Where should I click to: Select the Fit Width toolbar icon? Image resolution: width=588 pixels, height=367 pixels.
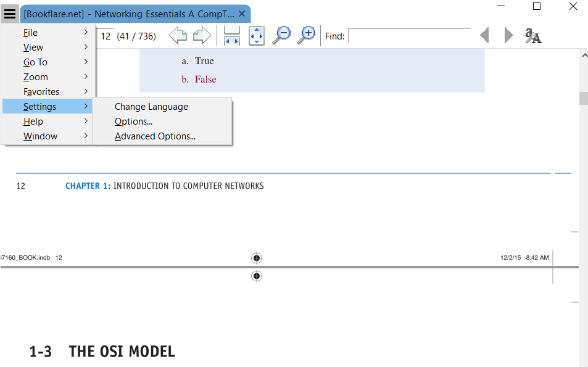click(x=232, y=36)
